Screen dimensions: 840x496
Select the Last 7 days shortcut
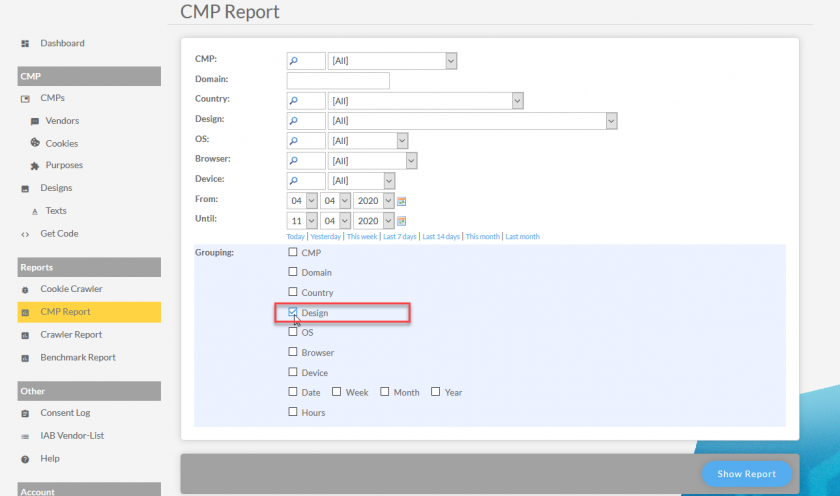coord(400,237)
